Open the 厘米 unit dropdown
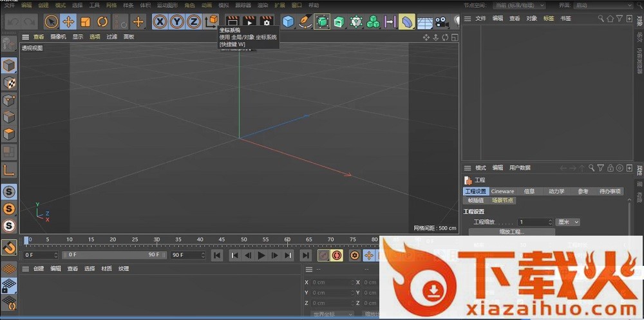This screenshot has height=320, width=644. click(x=568, y=222)
